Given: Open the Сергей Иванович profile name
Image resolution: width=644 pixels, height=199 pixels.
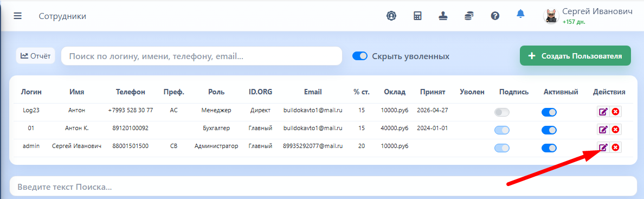Looking at the screenshot, I should (597, 11).
